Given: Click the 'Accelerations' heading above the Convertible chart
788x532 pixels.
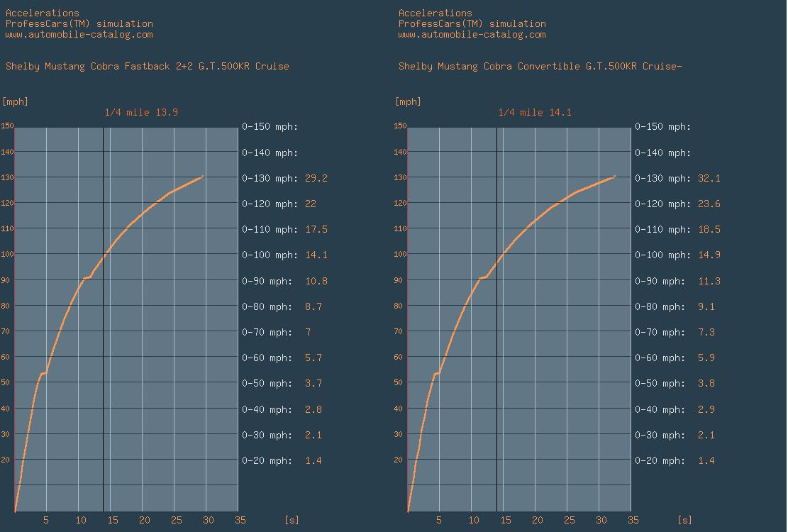Looking at the screenshot, I should point(435,13).
